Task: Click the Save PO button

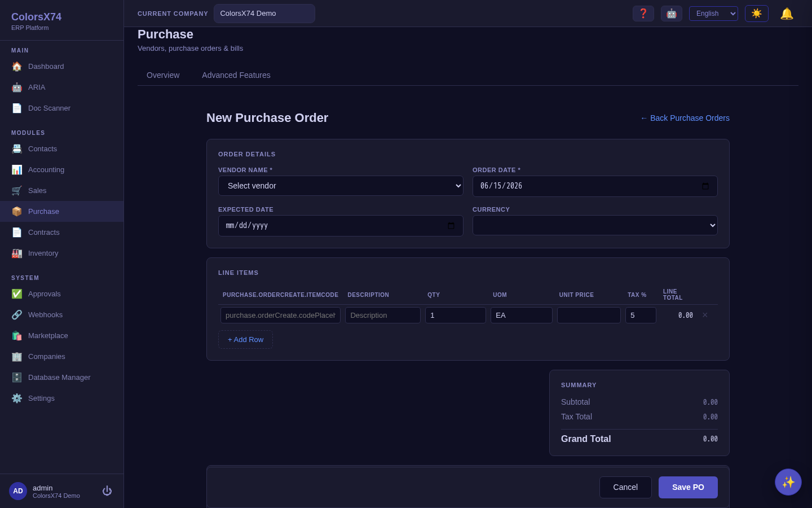Action: point(688,487)
